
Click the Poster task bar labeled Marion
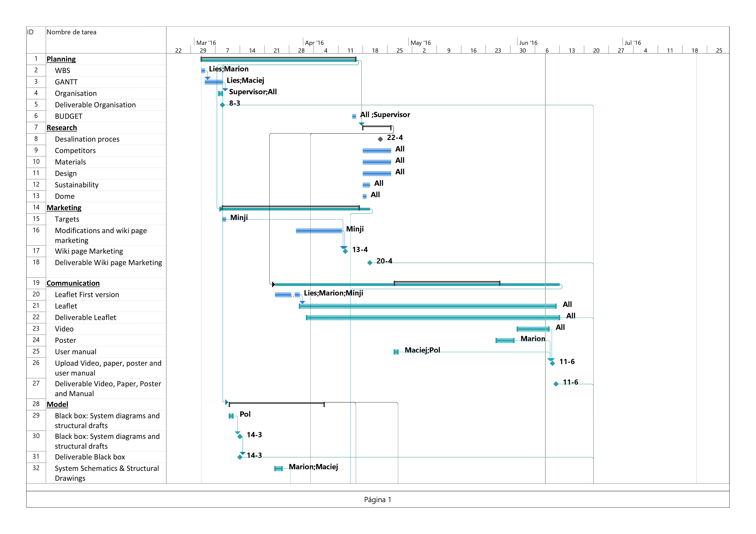click(x=505, y=341)
